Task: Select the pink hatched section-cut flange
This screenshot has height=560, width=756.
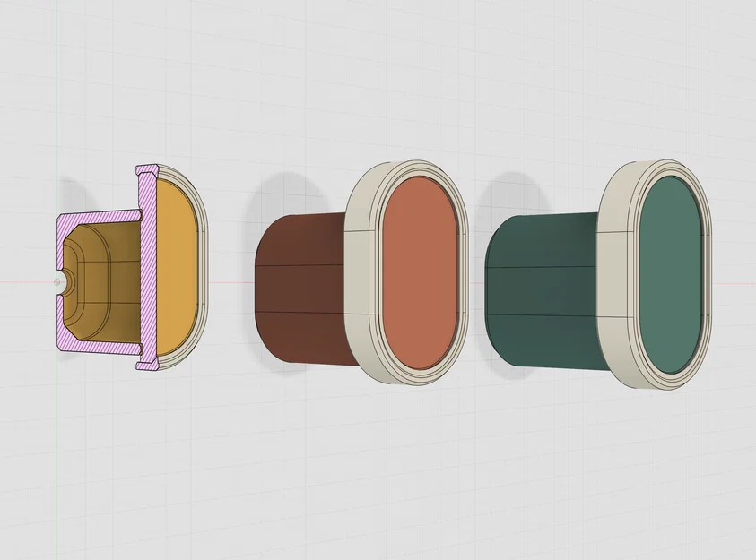Action: (x=149, y=267)
